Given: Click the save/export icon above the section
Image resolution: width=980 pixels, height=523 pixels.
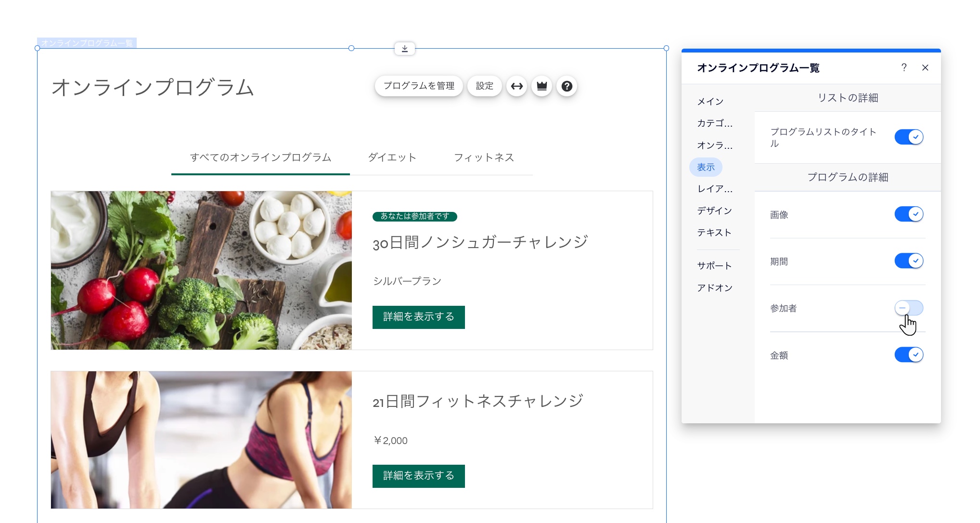Looking at the screenshot, I should 404,48.
